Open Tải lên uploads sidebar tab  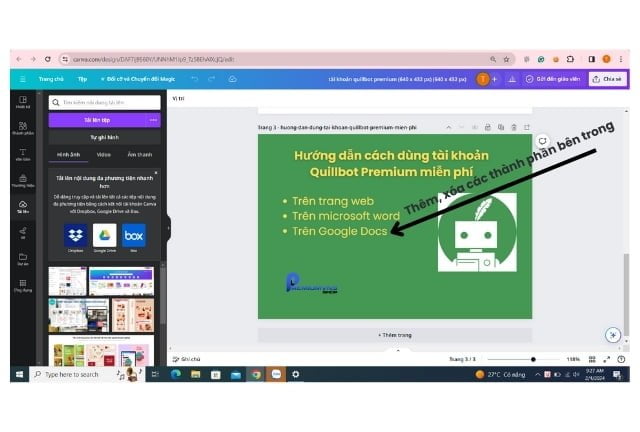click(23, 207)
